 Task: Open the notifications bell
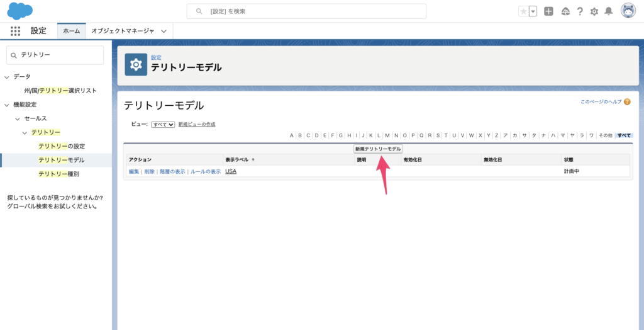609,11
